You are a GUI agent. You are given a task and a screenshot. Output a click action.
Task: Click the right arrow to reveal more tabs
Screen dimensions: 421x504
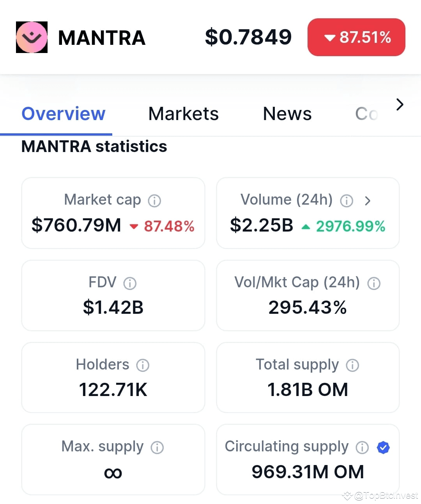coord(400,104)
